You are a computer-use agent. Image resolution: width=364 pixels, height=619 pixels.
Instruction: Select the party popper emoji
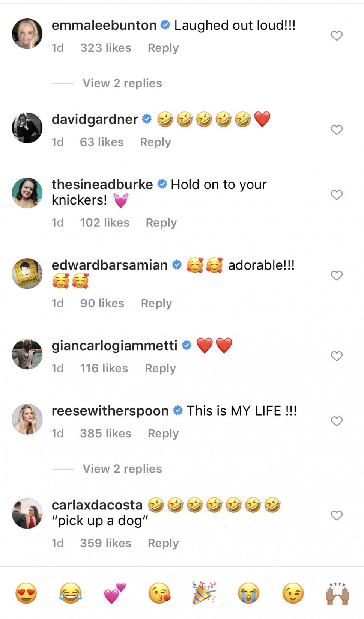204,593
